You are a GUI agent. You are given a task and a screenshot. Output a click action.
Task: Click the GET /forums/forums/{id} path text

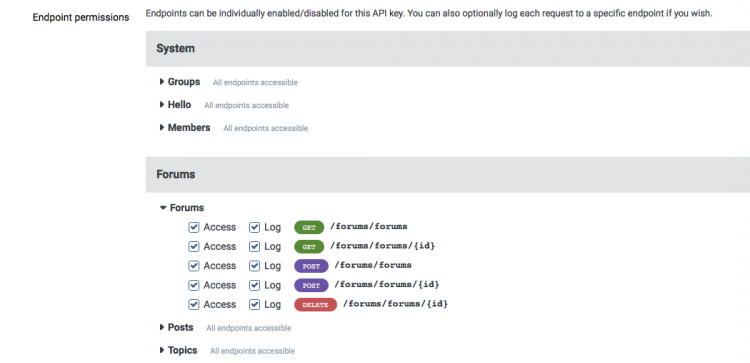coord(383,246)
